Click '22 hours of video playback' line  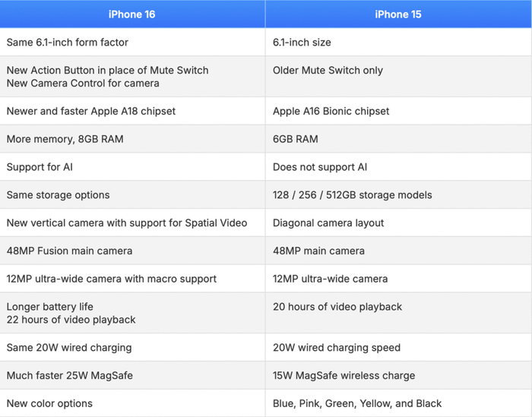point(71,320)
